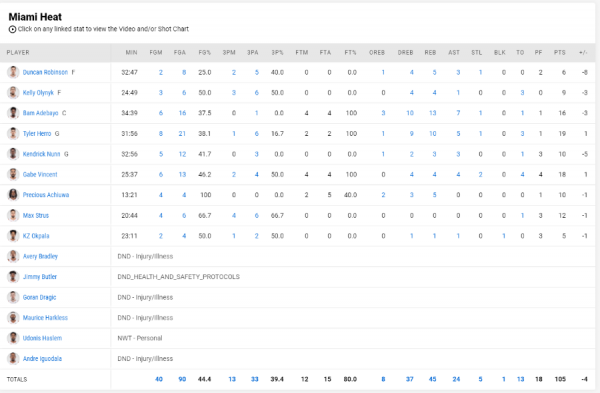Click Precious Achiuwa's headshot icon
Screen dimensions: 600x393
13,195
